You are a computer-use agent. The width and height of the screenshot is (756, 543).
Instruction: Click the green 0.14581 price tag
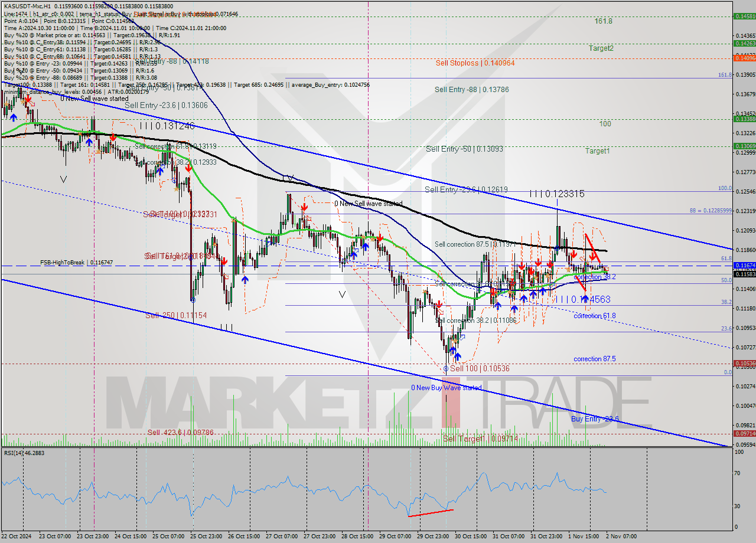coord(744,17)
